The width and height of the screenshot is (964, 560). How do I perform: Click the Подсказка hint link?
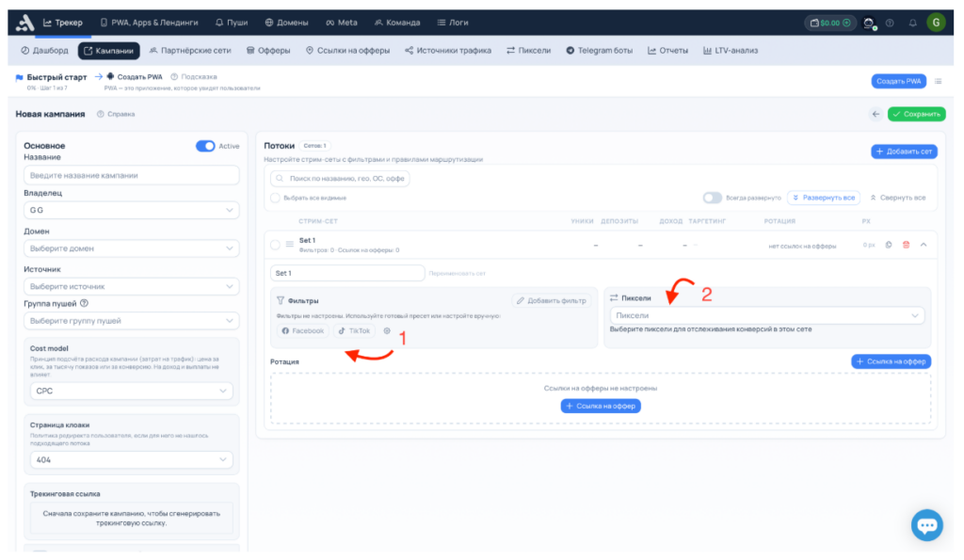(194, 77)
